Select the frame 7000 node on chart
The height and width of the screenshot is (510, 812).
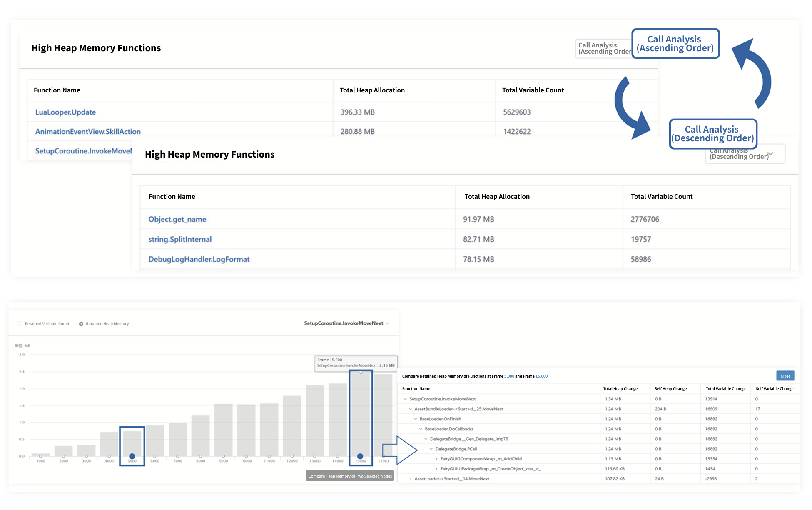[x=177, y=456]
